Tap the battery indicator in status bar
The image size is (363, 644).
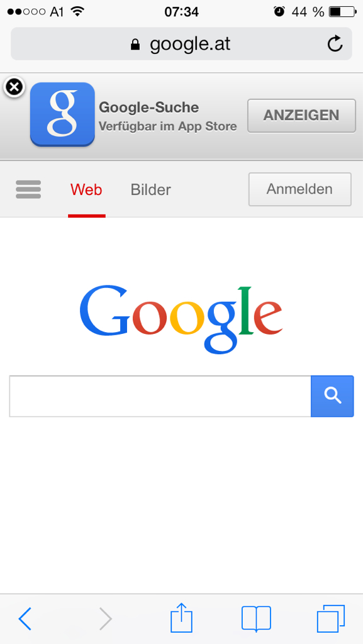coord(343,12)
